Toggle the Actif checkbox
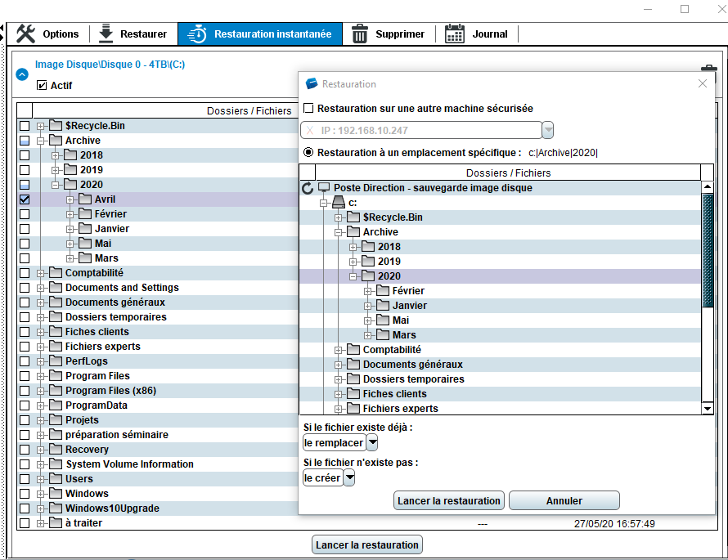 click(42, 85)
